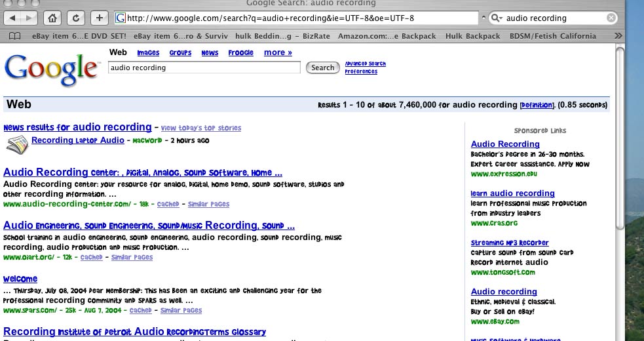
Task: Click the Sponsored Links heading
Action: tap(540, 130)
